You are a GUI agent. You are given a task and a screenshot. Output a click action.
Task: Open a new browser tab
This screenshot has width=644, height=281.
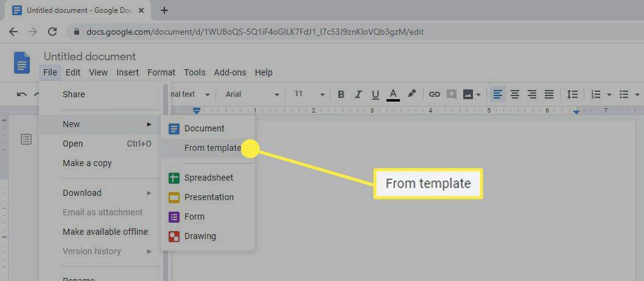click(164, 11)
